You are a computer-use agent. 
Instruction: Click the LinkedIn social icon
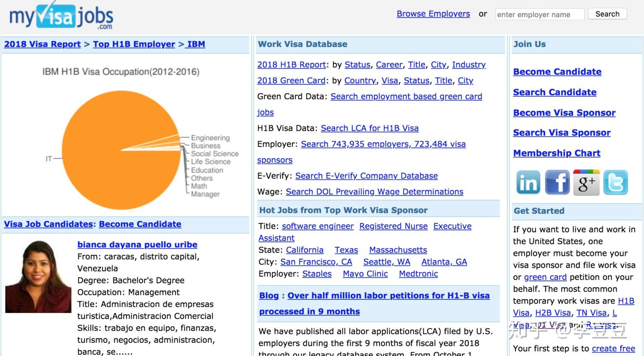click(528, 183)
